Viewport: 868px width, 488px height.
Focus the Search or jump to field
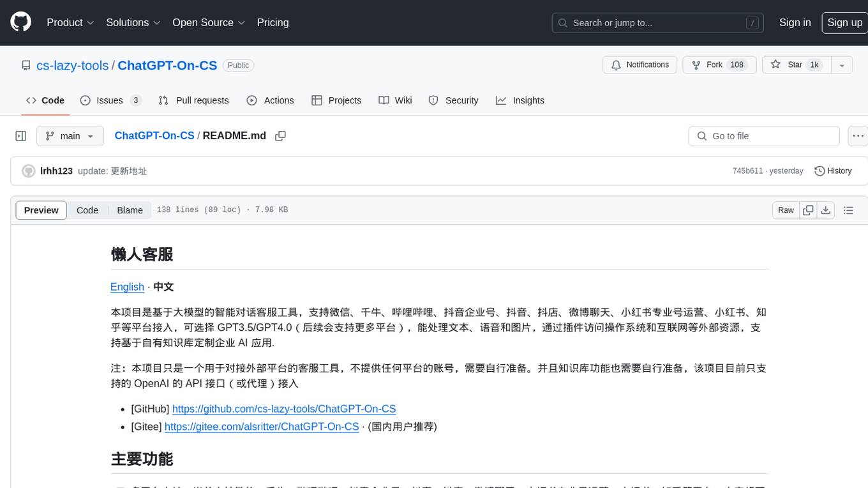coord(659,23)
